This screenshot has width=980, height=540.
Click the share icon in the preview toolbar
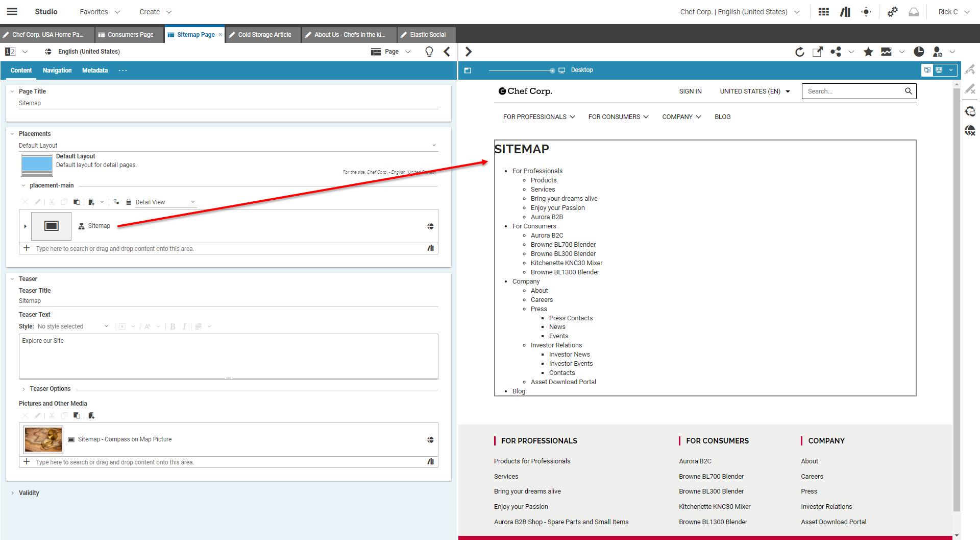tap(836, 52)
